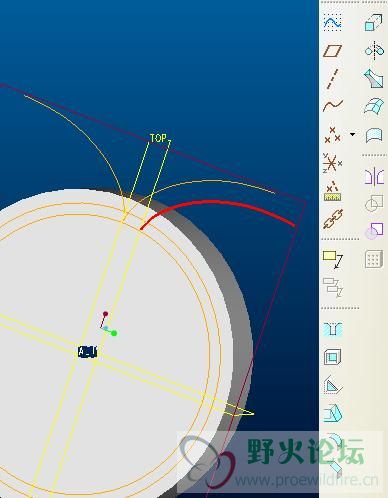Open the Datum Coordinate System tool
The height and width of the screenshot is (498, 388).
click(x=332, y=163)
